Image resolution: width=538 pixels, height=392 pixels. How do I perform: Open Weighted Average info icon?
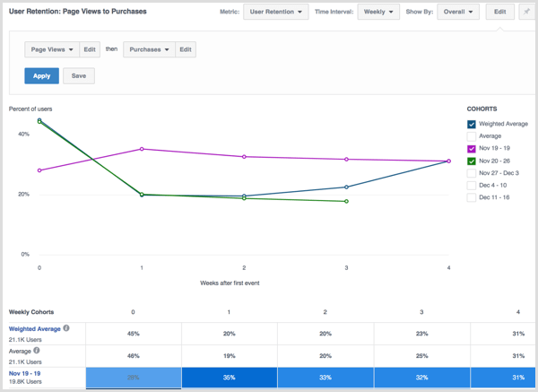(66, 328)
